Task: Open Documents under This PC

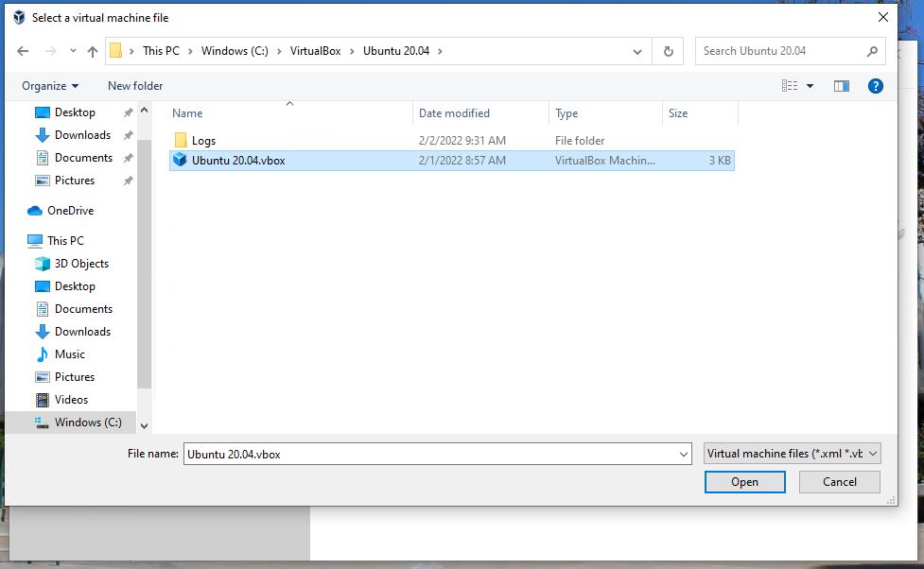Action: click(x=83, y=309)
